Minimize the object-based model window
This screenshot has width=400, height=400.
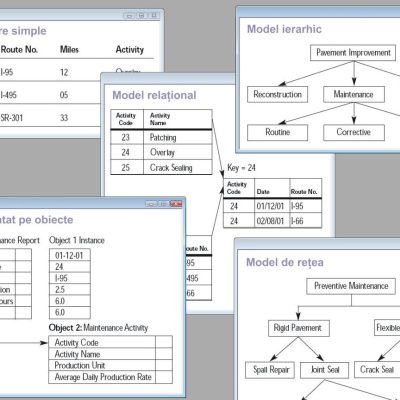click(151, 203)
